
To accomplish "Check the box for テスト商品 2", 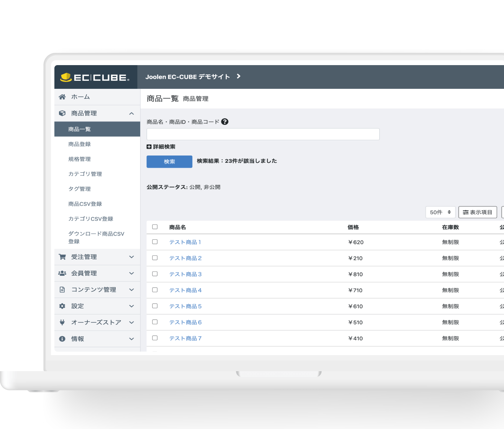I will [x=155, y=258].
